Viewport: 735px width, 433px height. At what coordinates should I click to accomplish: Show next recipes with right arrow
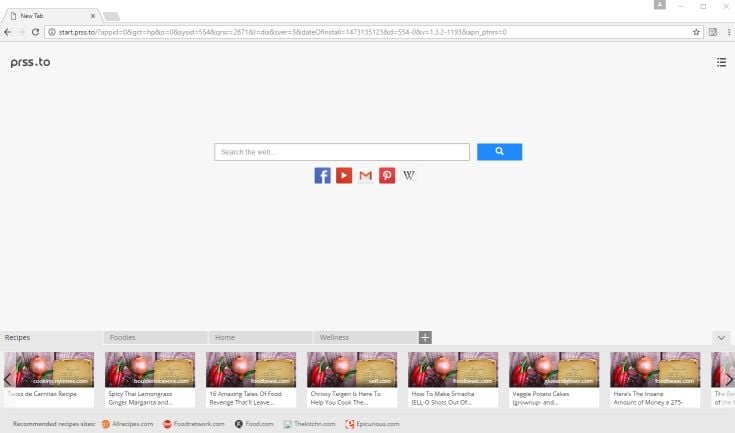tap(730, 379)
